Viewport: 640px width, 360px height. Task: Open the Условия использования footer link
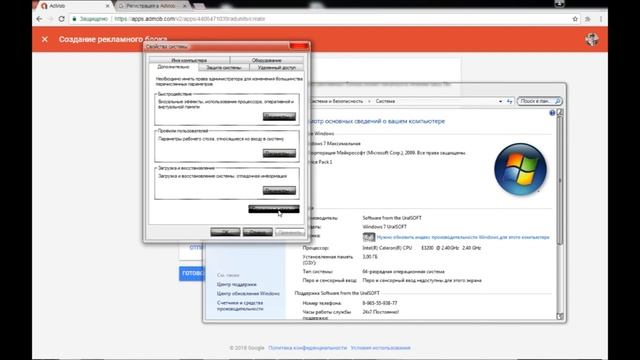click(380, 348)
